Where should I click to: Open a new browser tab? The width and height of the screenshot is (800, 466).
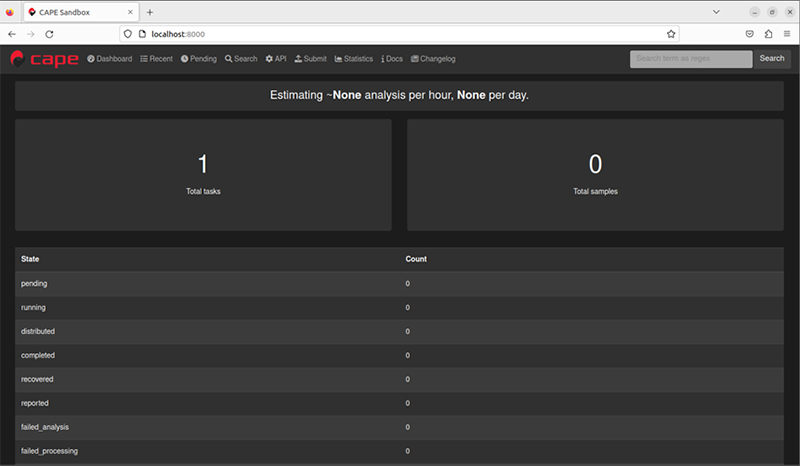[x=150, y=12]
